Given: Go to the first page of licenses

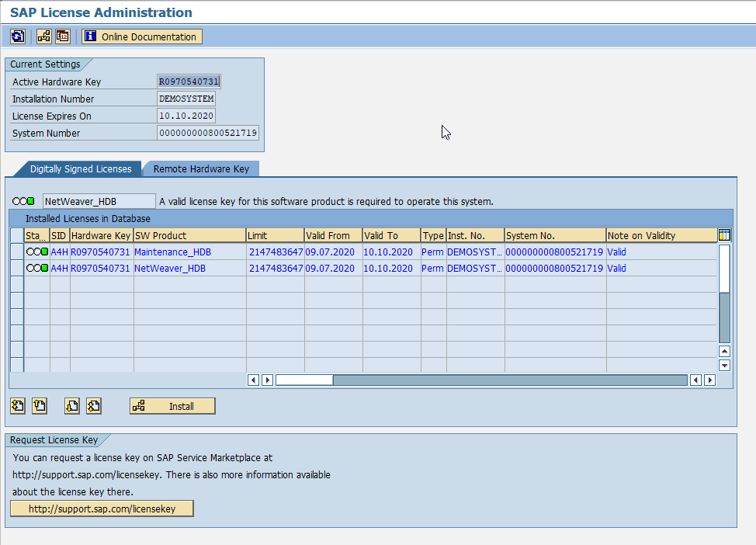Looking at the screenshot, I should pyautogui.click(x=18, y=406).
